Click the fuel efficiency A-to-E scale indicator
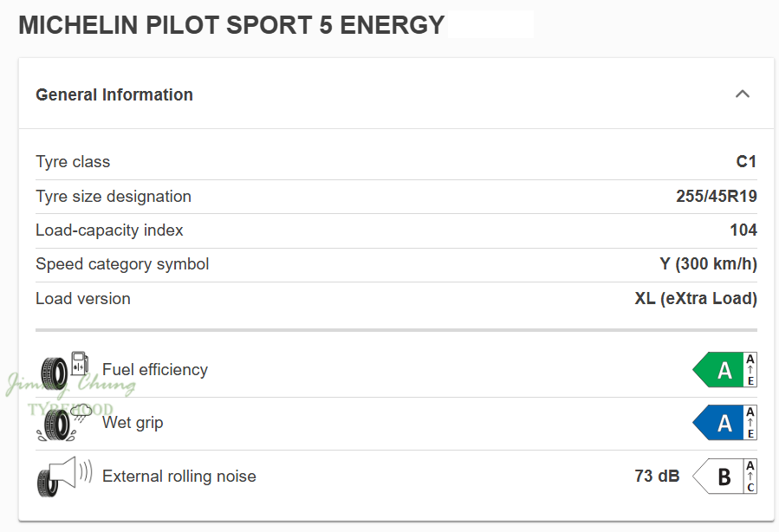The image size is (779, 532). (x=750, y=370)
